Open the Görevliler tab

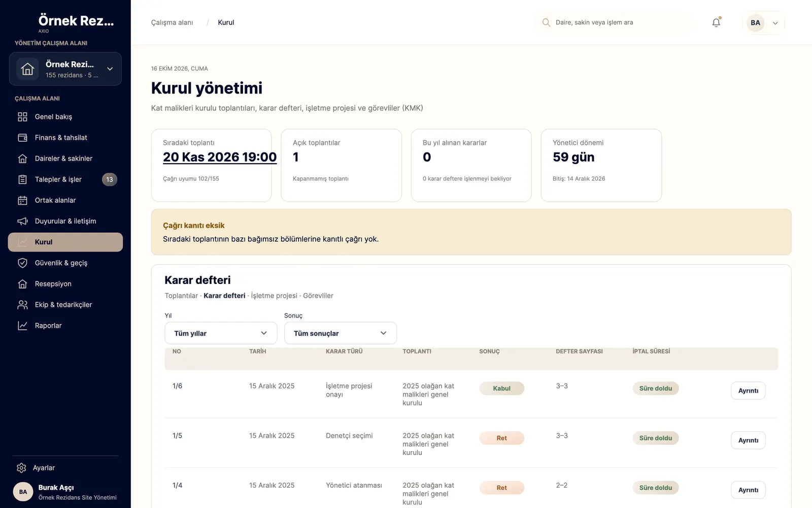point(318,296)
